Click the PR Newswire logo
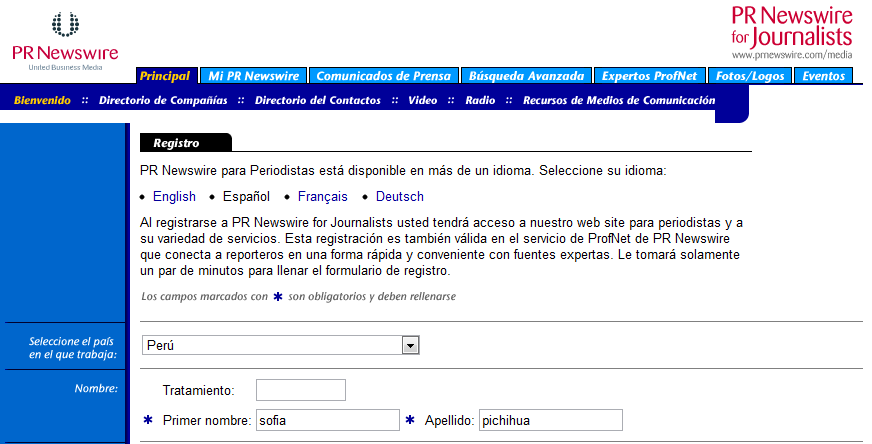The width and height of the screenshot is (872, 444). [65, 40]
